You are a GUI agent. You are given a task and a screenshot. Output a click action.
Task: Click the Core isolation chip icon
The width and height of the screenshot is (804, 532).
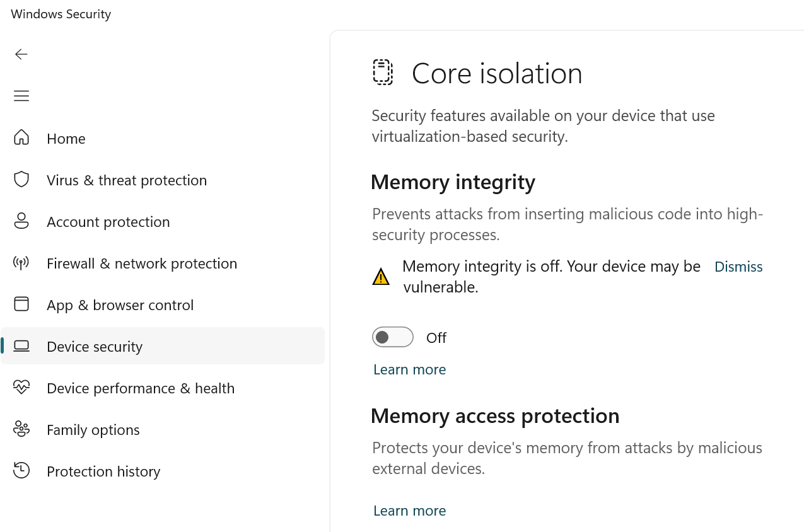(383, 72)
